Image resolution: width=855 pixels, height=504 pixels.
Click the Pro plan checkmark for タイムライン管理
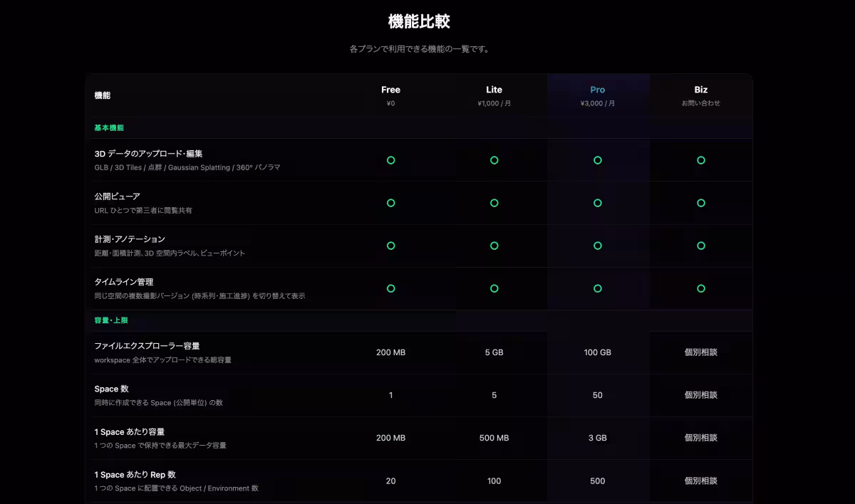click(597, 288)
